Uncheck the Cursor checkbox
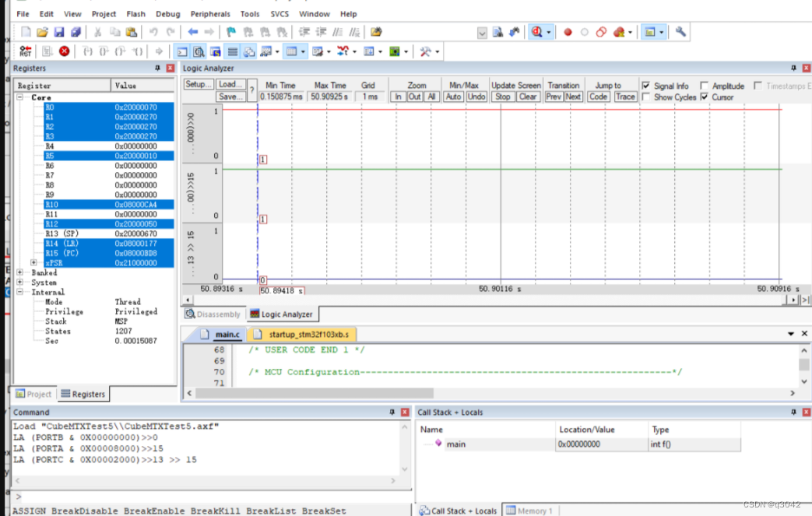Viewport: 812px width, 516px height. coord(705,97)
